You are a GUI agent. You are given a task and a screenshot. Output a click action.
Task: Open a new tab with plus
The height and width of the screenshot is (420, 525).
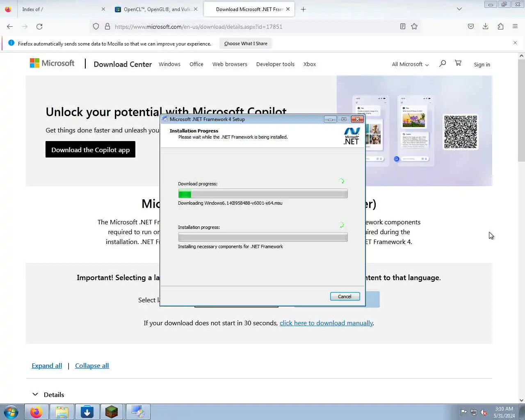click(x=303, y=9)
